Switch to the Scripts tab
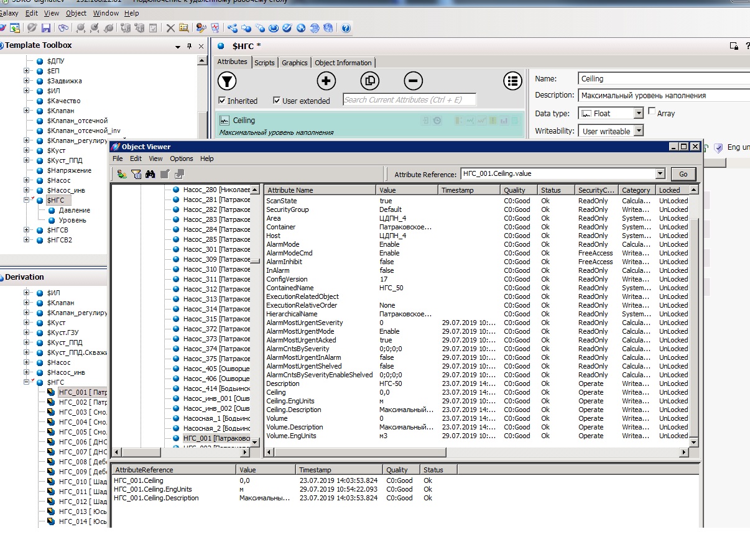750x560 pixels. (264, 63)
